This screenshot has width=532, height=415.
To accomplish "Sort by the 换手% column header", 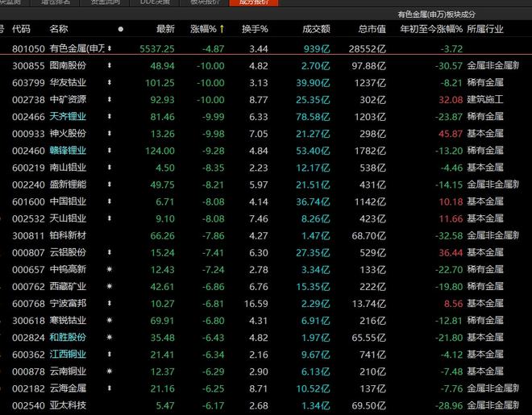I will coord(255,29).
